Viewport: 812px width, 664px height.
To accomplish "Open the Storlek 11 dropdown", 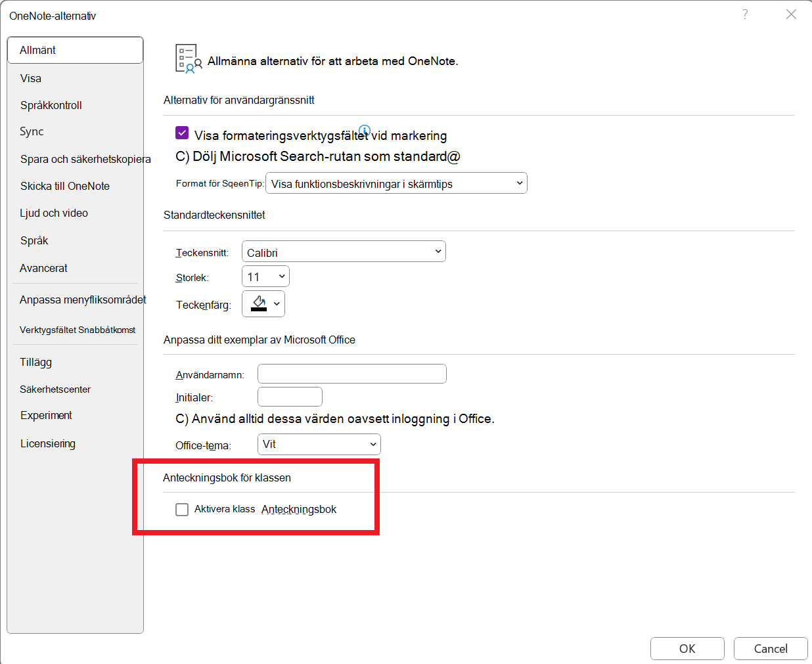I will point(265,277).
